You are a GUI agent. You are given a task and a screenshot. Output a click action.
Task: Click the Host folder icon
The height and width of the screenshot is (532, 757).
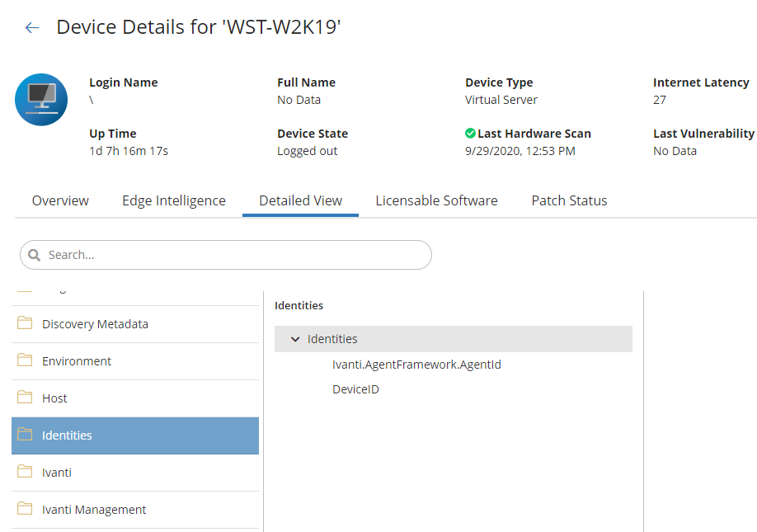click(25, 398)
